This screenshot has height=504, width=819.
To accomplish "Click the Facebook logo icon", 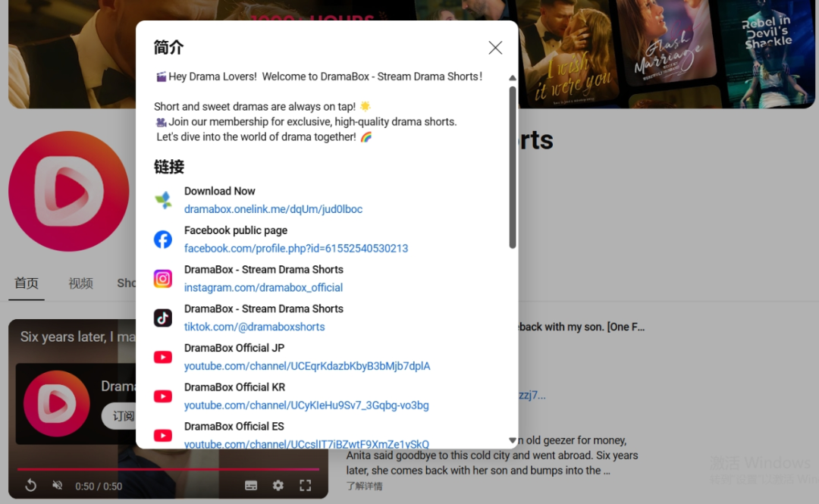I will pos(163,239).
